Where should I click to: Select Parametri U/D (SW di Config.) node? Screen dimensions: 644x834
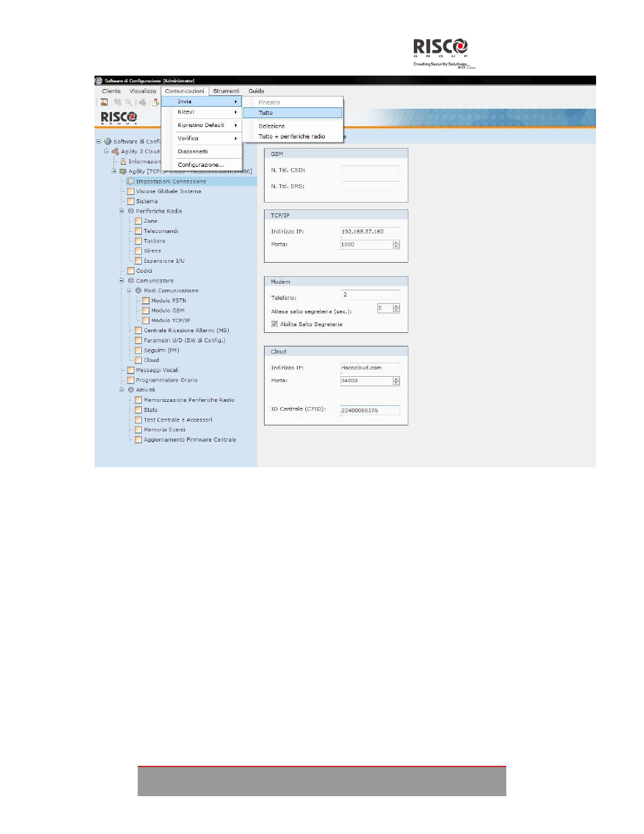tap(184, 340)
